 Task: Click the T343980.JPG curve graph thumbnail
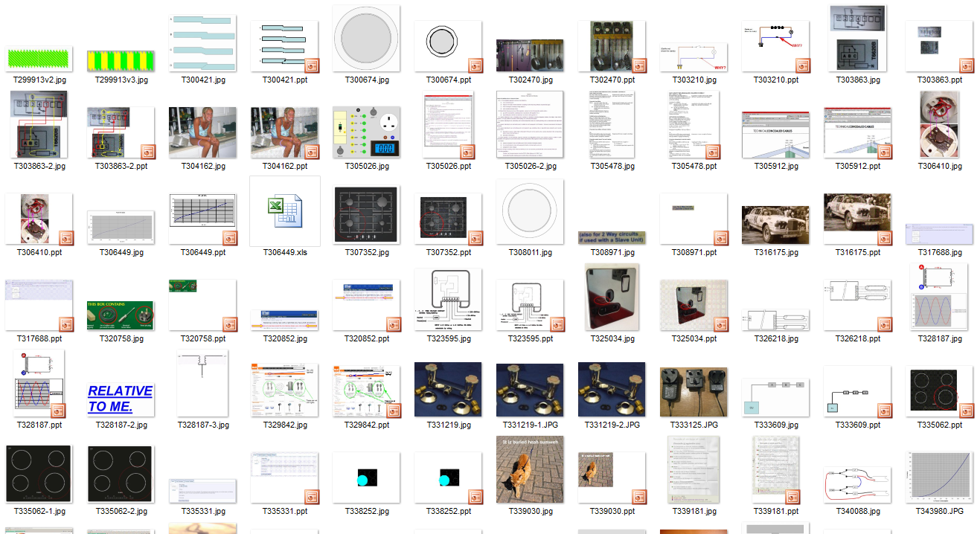(x=939, y=477)
